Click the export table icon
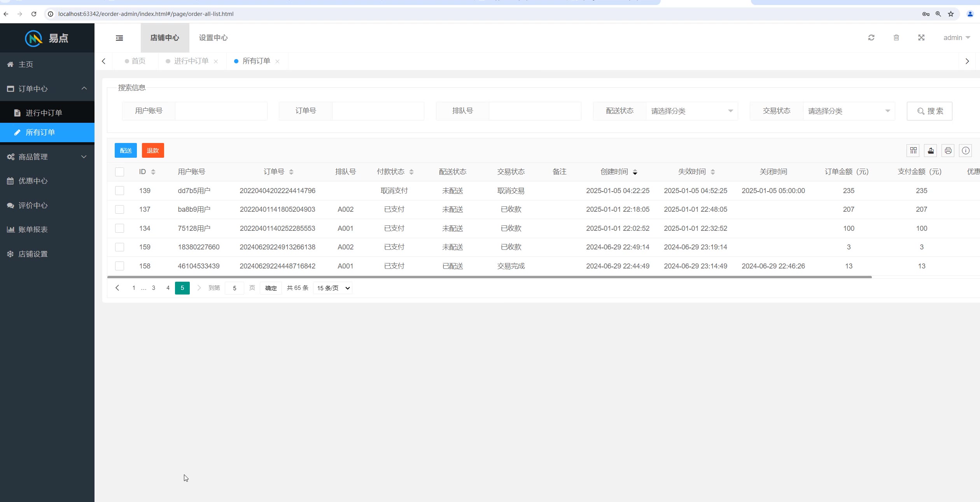 coord(931,150)
